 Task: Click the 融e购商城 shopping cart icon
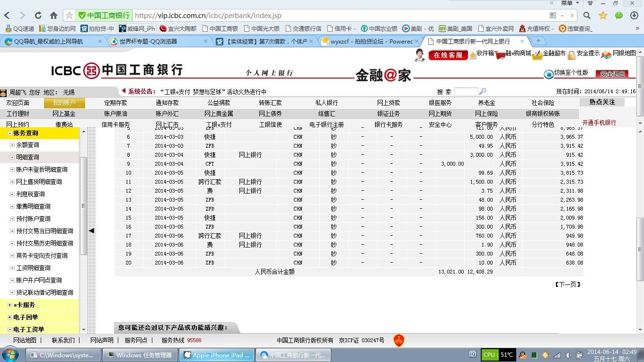[500, 55]
